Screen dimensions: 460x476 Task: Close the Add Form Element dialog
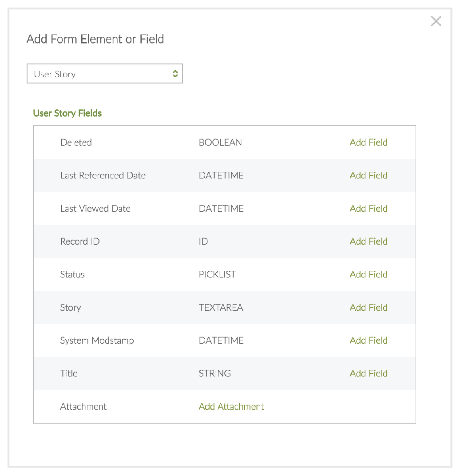pos(436,21)
